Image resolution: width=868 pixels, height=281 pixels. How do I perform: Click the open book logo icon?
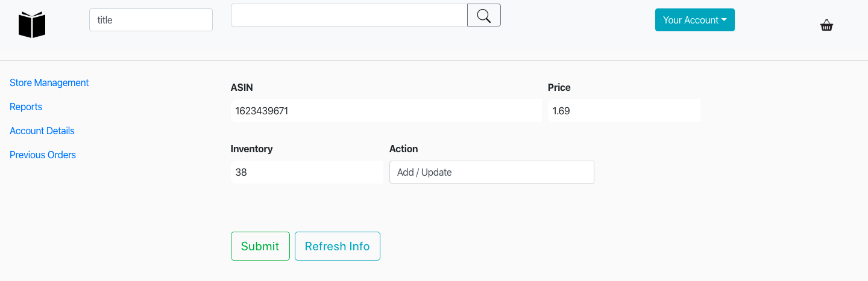[32, 25]
